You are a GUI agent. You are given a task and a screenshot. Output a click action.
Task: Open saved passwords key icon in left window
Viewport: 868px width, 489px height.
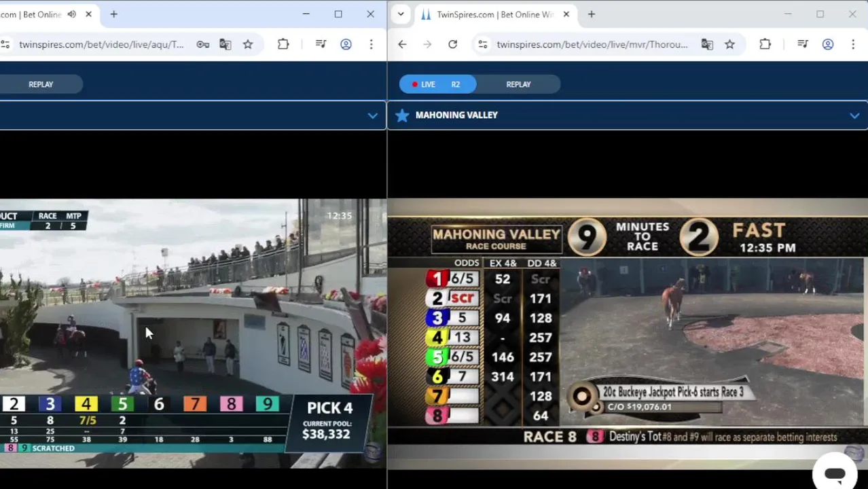202,44
